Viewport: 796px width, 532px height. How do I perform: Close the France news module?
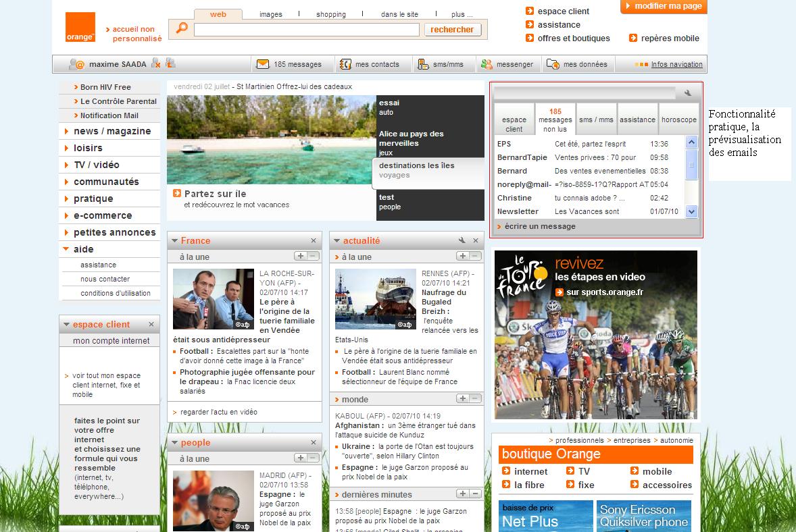314,240
